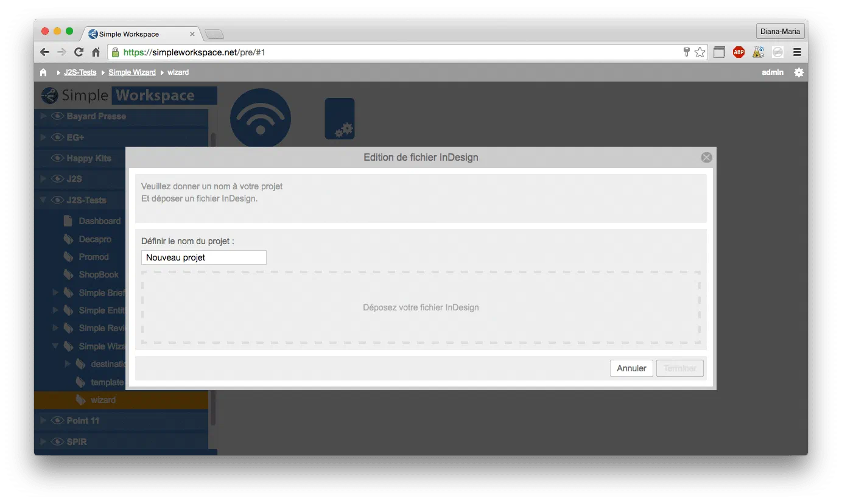Expand the EG+ tree node
Viewport: 842px width, 504px height.
[43, 138]
